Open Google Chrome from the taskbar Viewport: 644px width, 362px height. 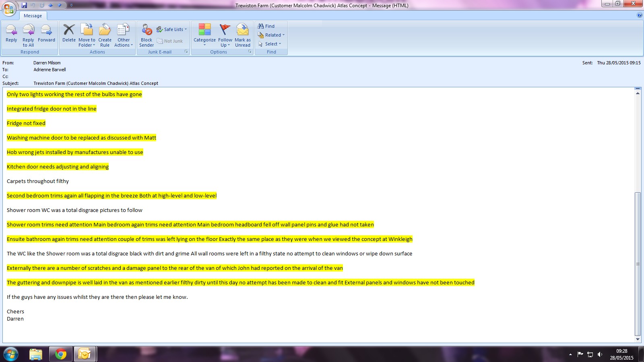tap(61, 354)
